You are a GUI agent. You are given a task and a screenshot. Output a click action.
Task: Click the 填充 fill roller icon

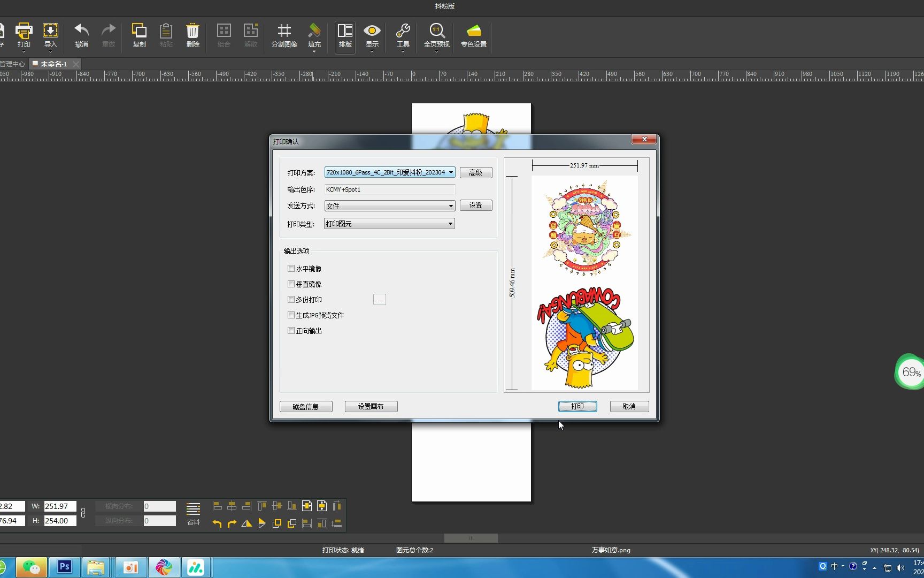[x=314, y=31]
